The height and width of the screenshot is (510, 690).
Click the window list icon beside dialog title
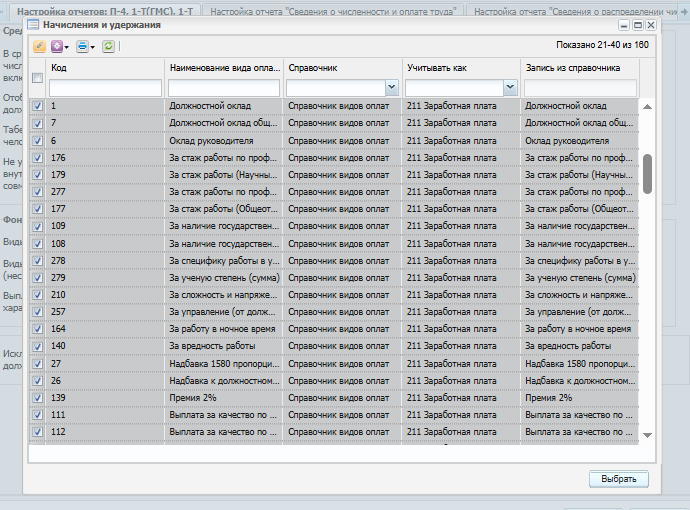click(33, 25)
